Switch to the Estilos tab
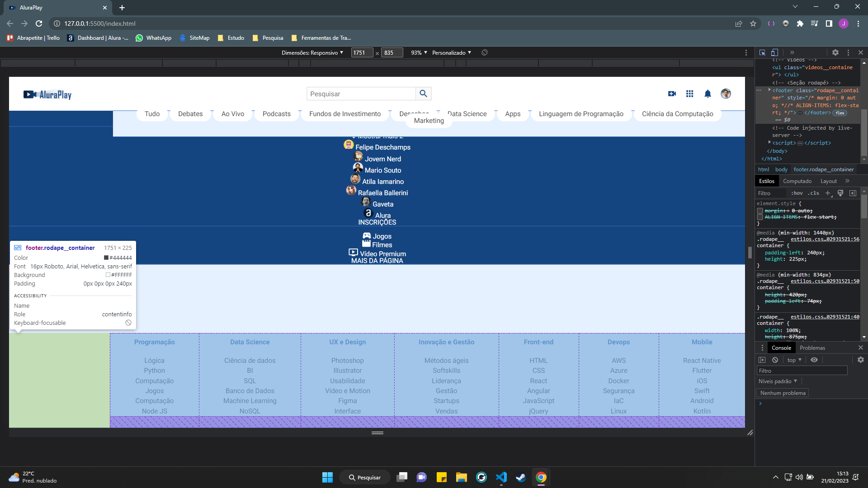Viewport: 868px width, 488px height. click(766, 181)
